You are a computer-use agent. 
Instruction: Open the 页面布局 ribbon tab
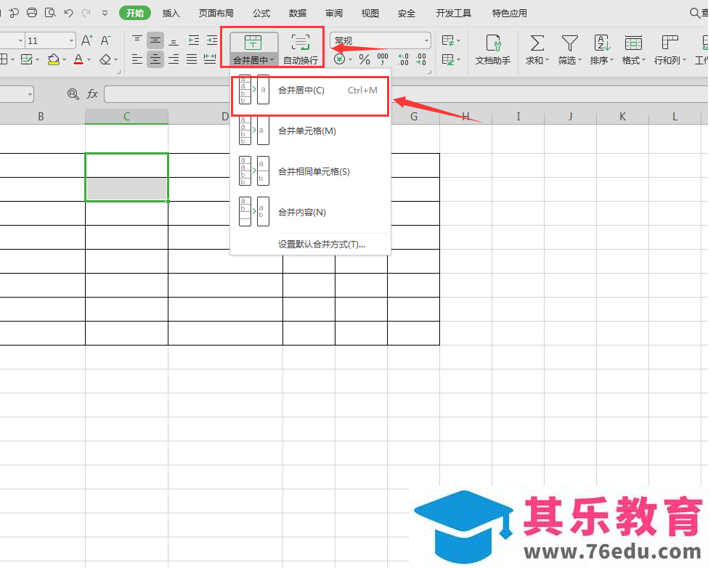coord(216,13)
